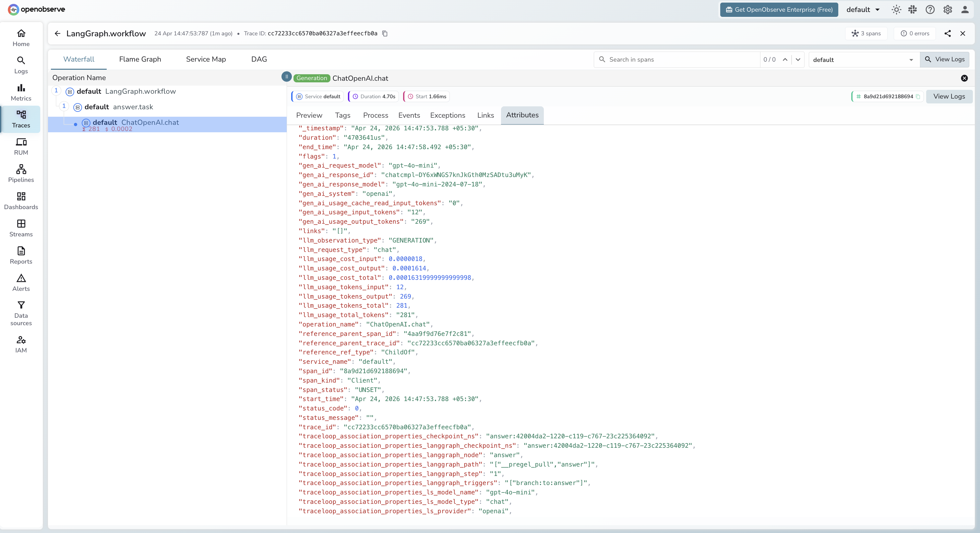Open the Events tab in span details
Viewport: 980px width, 533px height.
point(409,115)
